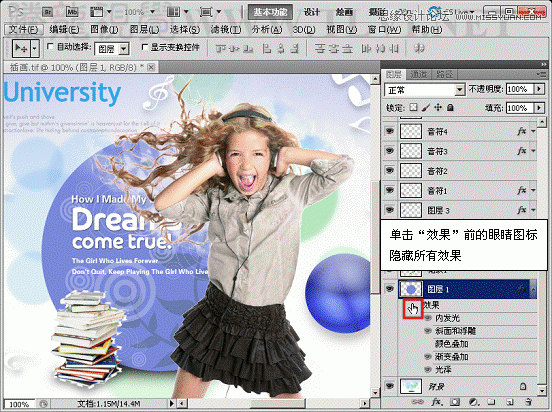
Task: Click the fx icon on layer 音符3
Action: tap(522, 151)
